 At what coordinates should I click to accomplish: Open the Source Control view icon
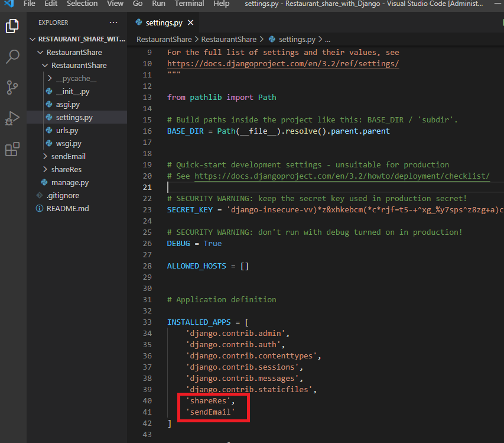12,88
